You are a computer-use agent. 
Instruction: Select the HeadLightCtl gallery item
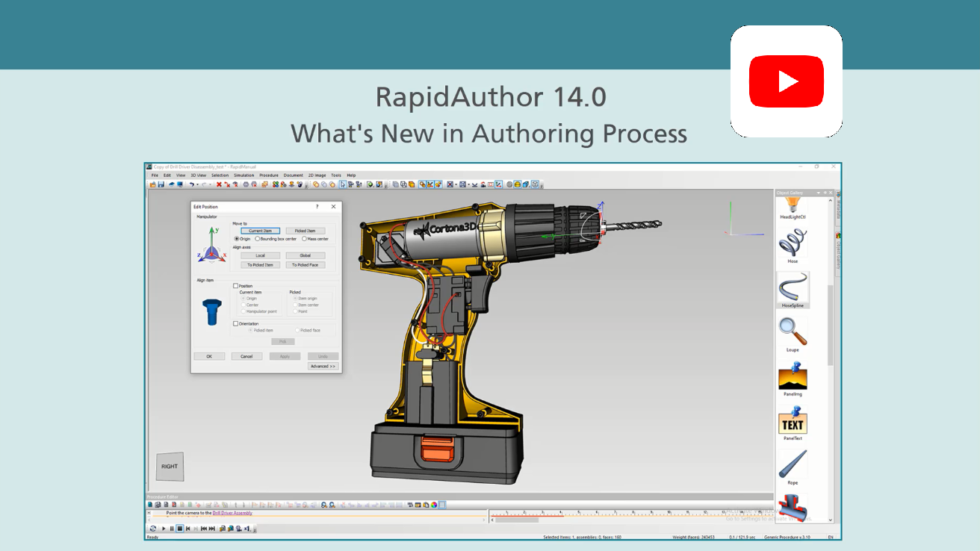pos(793,207)
